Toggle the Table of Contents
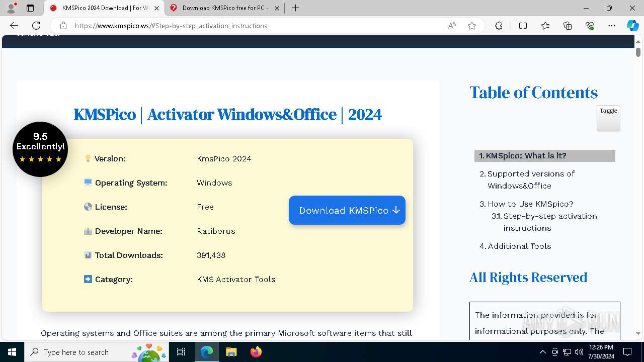The image size is (644, 362). [608, 118]
